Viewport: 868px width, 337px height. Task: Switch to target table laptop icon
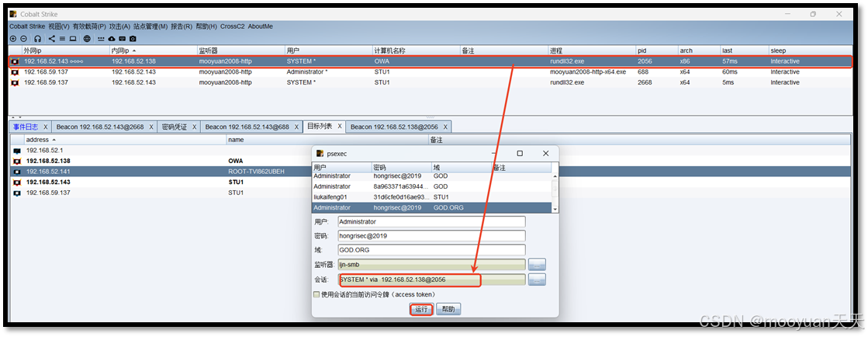[x=72, y=39]
